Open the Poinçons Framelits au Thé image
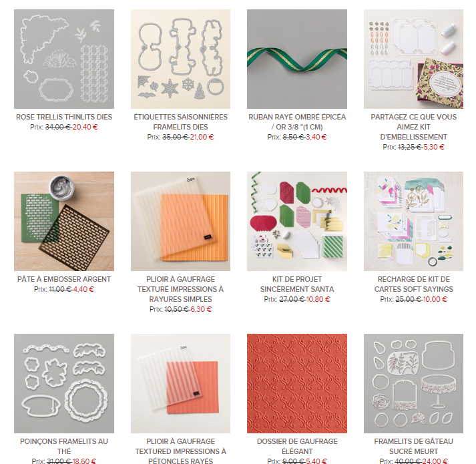The height and width of the screenshot is (464, 476). (64, 383)
